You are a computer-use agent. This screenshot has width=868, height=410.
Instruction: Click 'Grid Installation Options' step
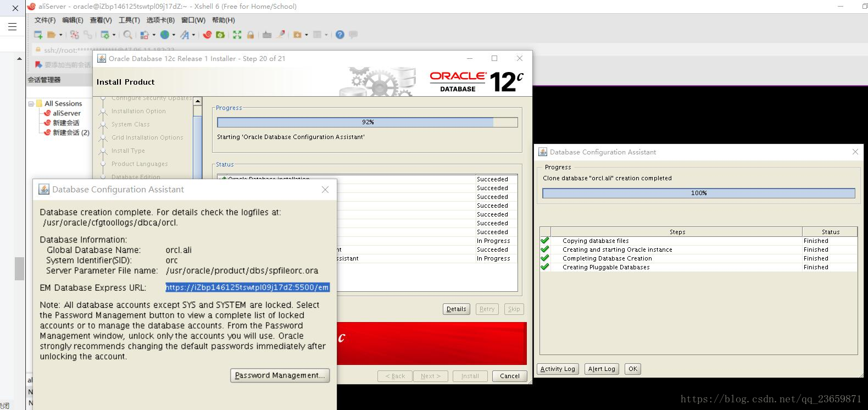pos(147,137)
